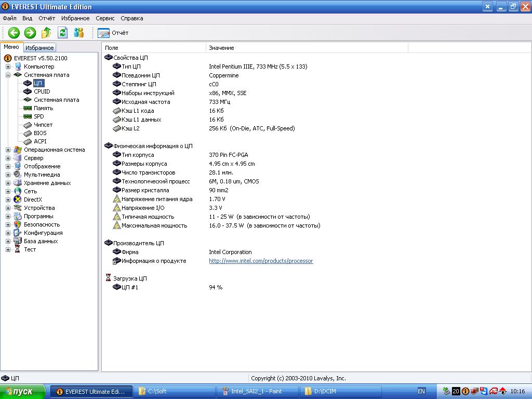Open the Отчёт menu in menu bar
The image size is (532, 399).
47,18
